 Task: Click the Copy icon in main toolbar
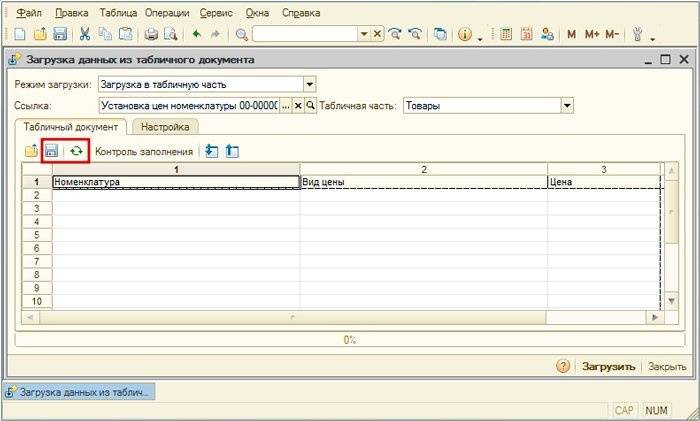105,34
